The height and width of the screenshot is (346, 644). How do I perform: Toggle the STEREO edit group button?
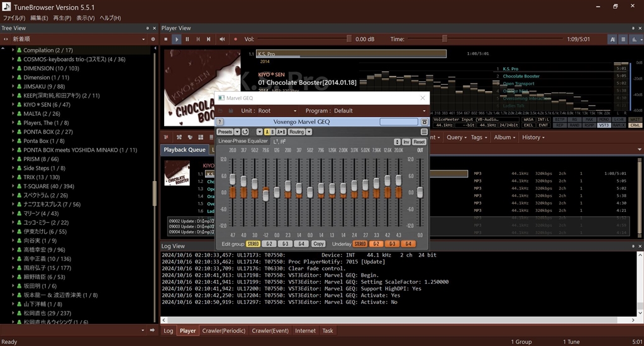point(253,243)
